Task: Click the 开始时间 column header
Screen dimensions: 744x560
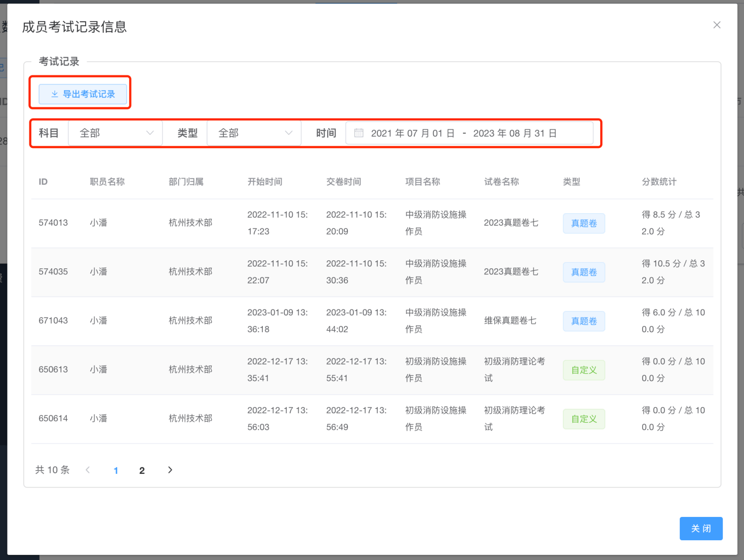Action: coord(265,182)
